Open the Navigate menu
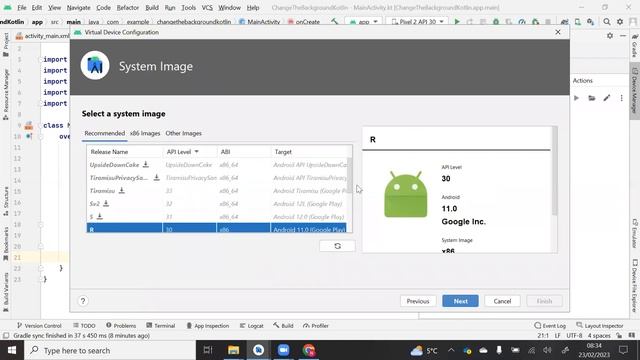640x360 pixels. pyautogui.click(x=78, y=7)
